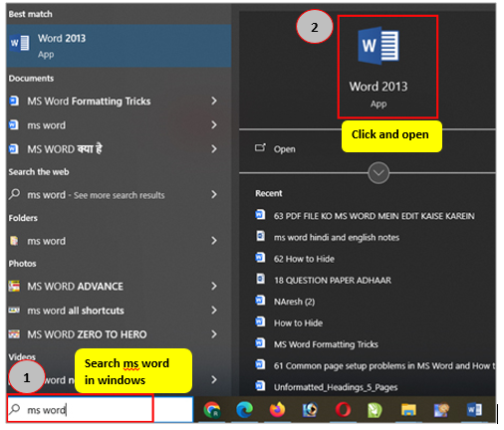The height and width of the screenshot is (430, 504).
Task: Launch Firefox from the taskbar
Action: coord(277,410)
